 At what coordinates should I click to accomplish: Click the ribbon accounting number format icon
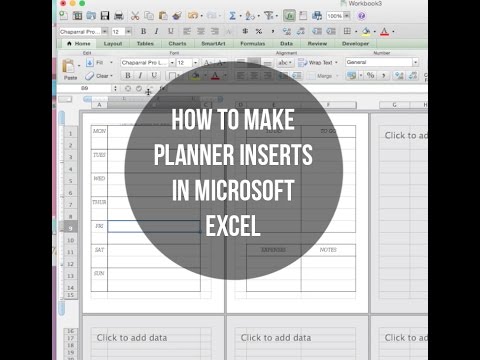351,75
